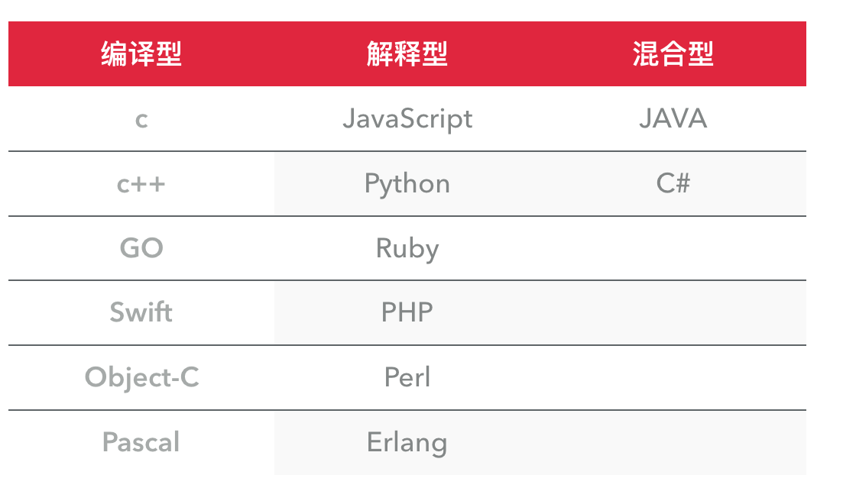This screenshot has width=856, height=504.
Task: Click the JAVA table cell
Action: tap(673, 119)
